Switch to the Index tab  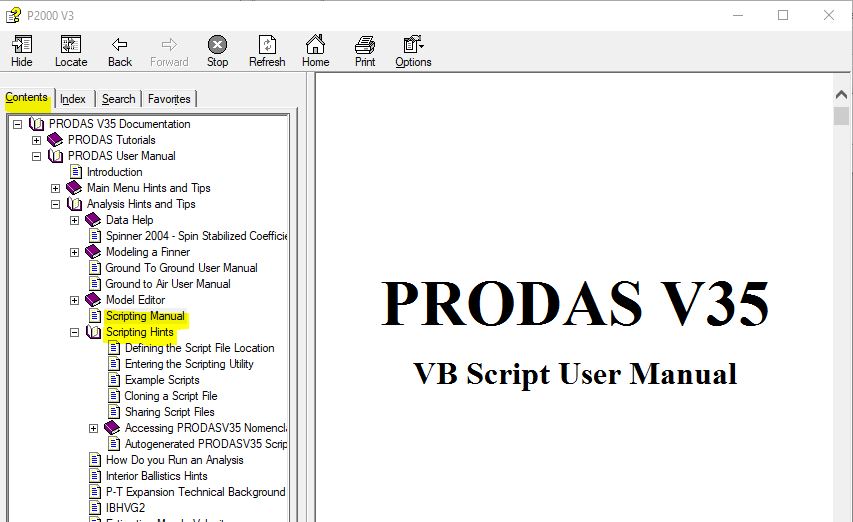(73, 99)
